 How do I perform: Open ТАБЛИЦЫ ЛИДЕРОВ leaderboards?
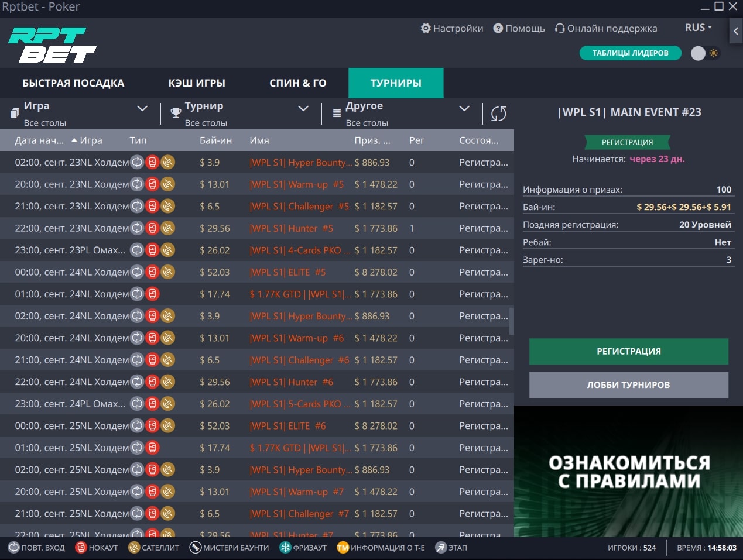pos(630,53)
